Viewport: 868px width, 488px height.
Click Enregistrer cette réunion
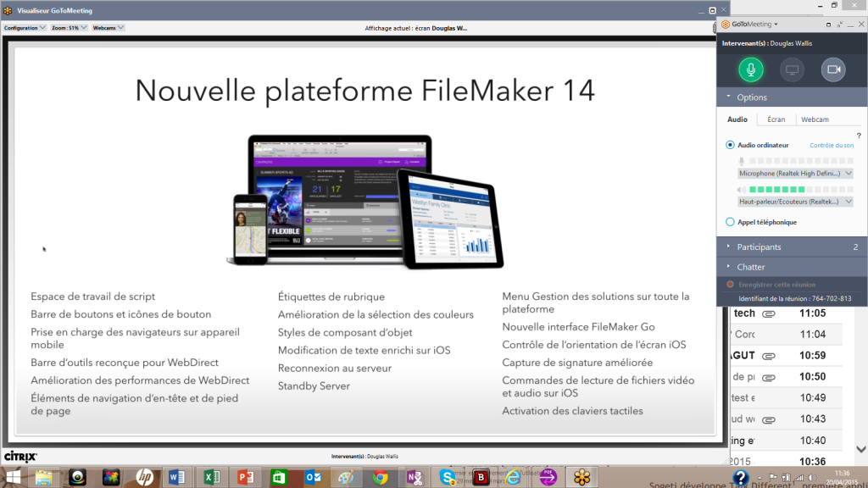[776, 284]
